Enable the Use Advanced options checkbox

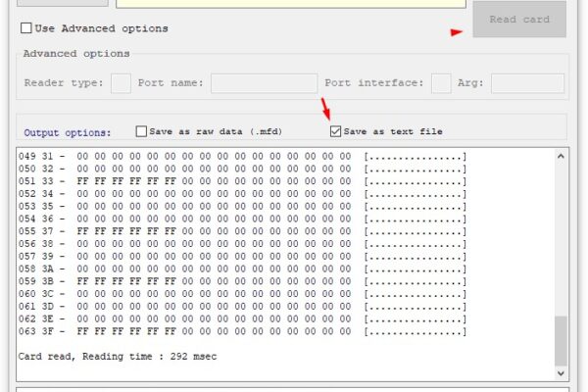tap(26, 28)
